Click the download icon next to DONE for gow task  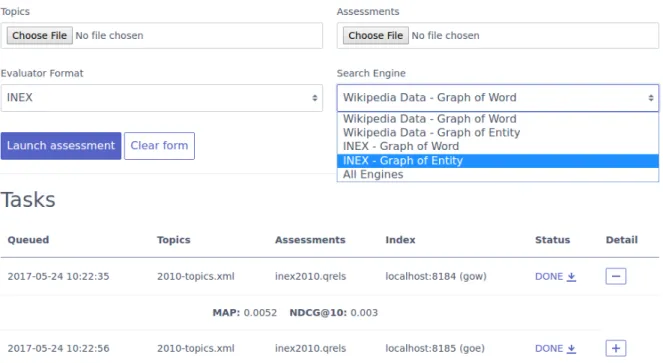pos(571,277)
